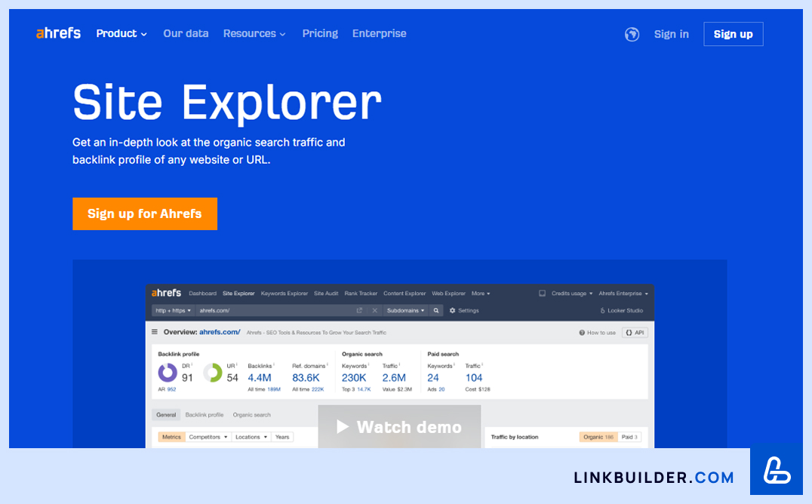The width and height of the screenshot is (812, 504).
Task: Open Web Explorer in demo nav
Action: click(448, 293)
